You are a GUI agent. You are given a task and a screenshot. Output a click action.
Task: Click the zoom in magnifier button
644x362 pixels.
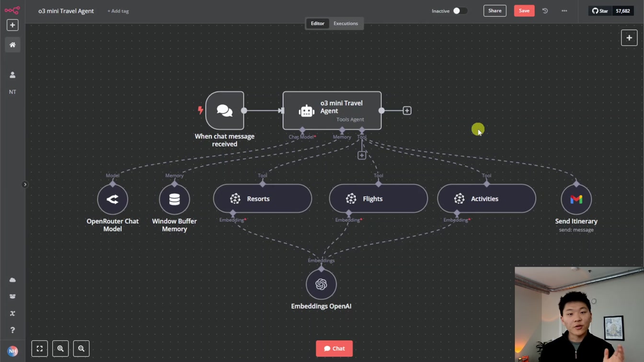click(60, 349)
